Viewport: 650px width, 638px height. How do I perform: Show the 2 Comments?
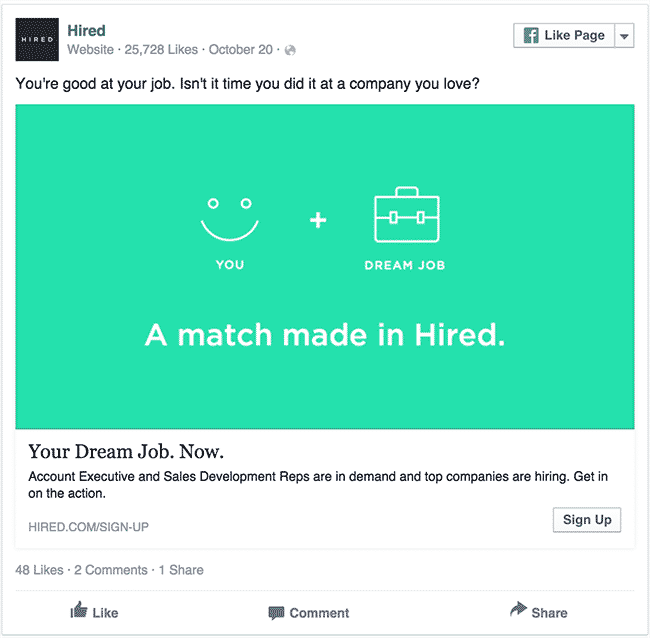(111, 570)
